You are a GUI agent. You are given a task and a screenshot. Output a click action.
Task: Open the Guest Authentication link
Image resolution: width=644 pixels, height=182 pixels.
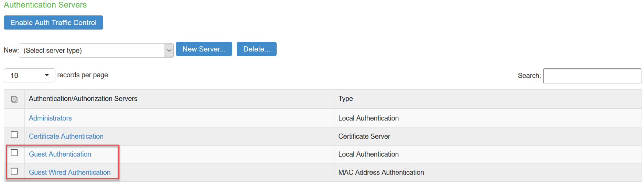click(60, 154)
